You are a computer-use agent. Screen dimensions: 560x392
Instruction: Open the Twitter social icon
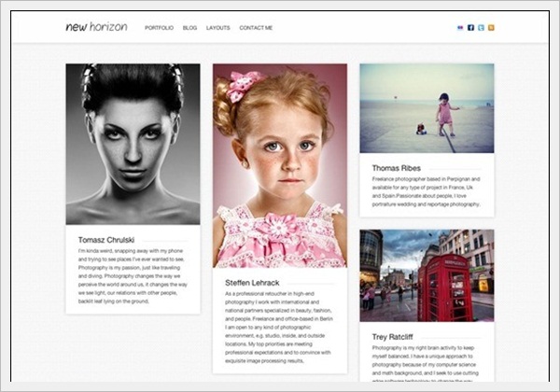pos(481,27)
